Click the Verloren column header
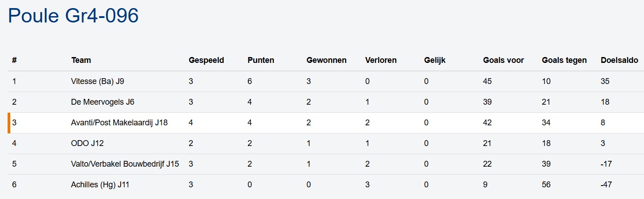Viewport: 644px width, 199px height. [380, 60]
